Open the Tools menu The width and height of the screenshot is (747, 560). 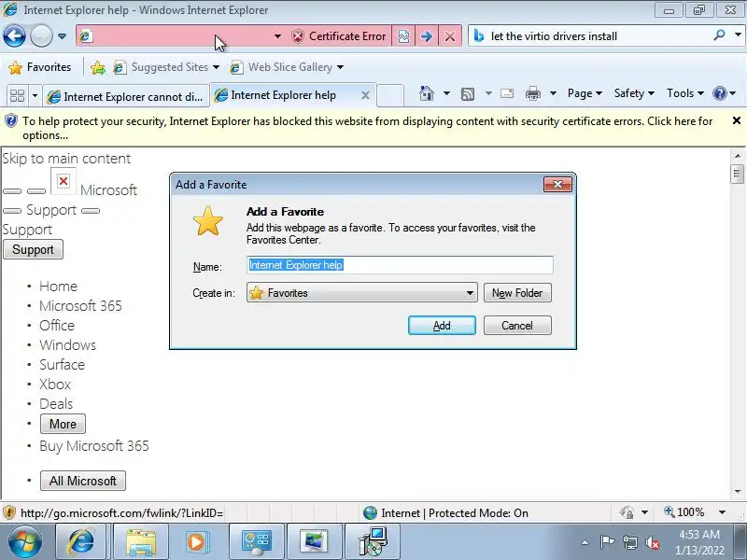pyautogui.click(x=685, y=93)
